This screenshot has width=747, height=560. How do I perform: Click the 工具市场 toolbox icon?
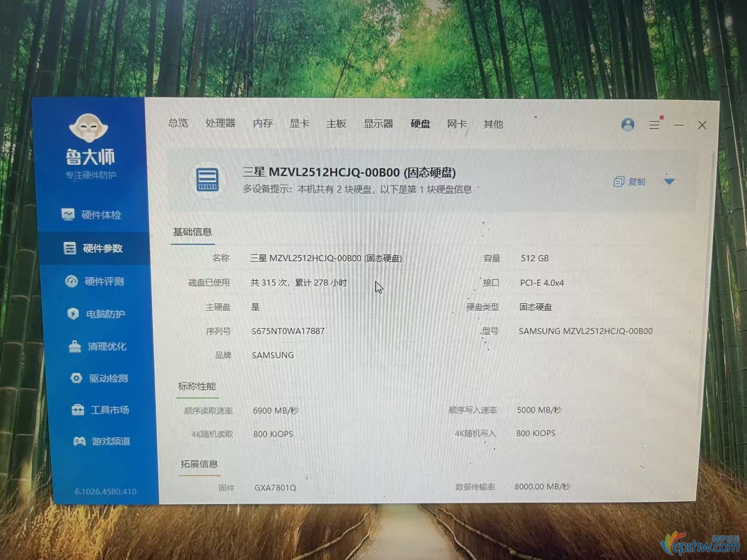(78, 409)
